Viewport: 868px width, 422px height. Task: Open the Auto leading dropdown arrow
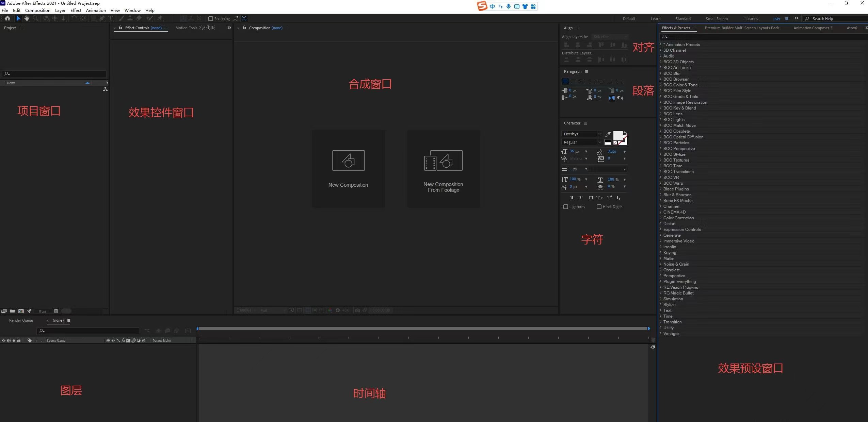tap(625, 152)
